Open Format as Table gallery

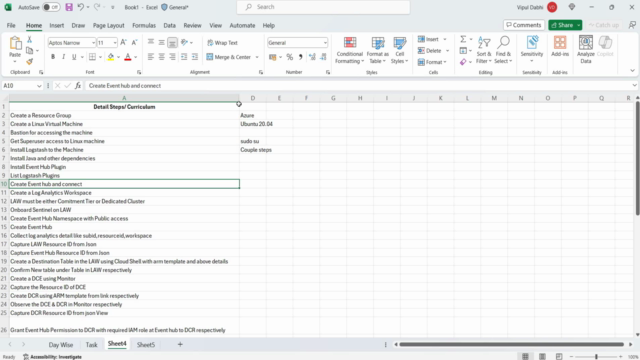pyautogui.click(x=378, y=50)
